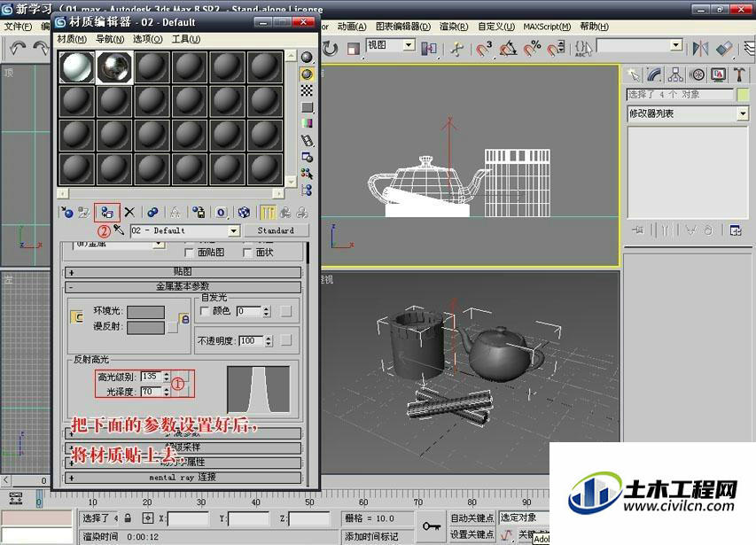Open 材质(M) menu in Material Editor
This screenshot has height=545, width=756.
(x=72, y=39)
